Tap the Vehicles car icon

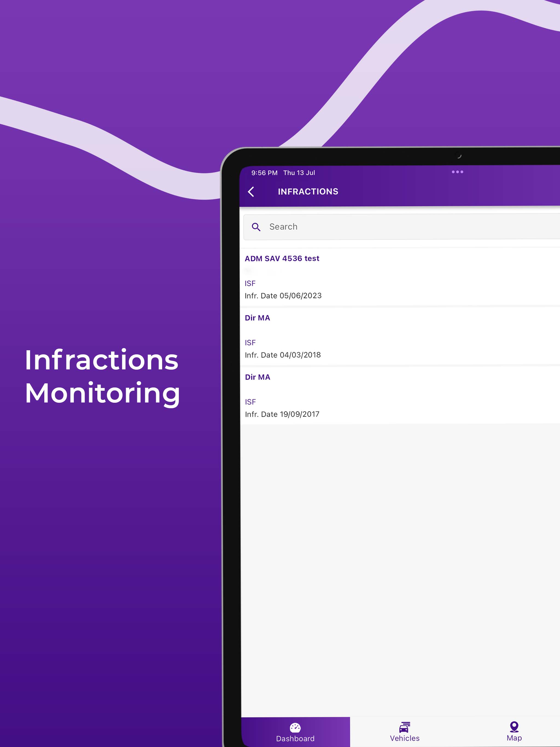pyautogui.click(x=405, y=727)
